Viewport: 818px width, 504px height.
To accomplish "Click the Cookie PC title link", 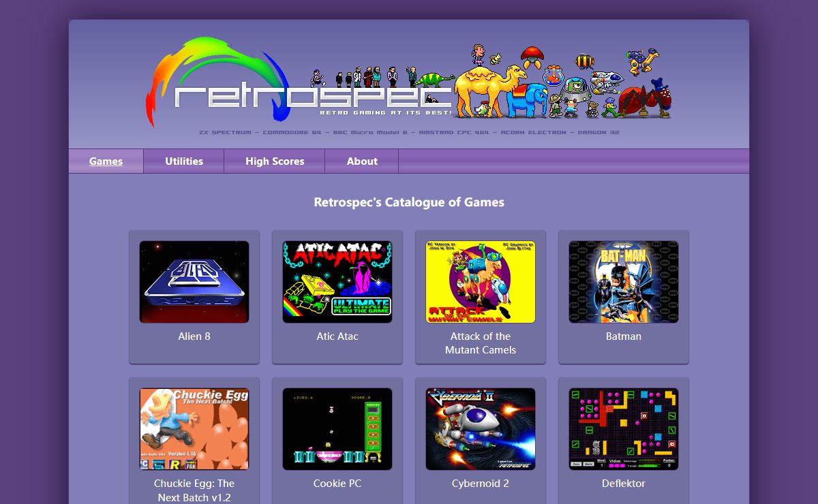I will click(x=337, y=484).
